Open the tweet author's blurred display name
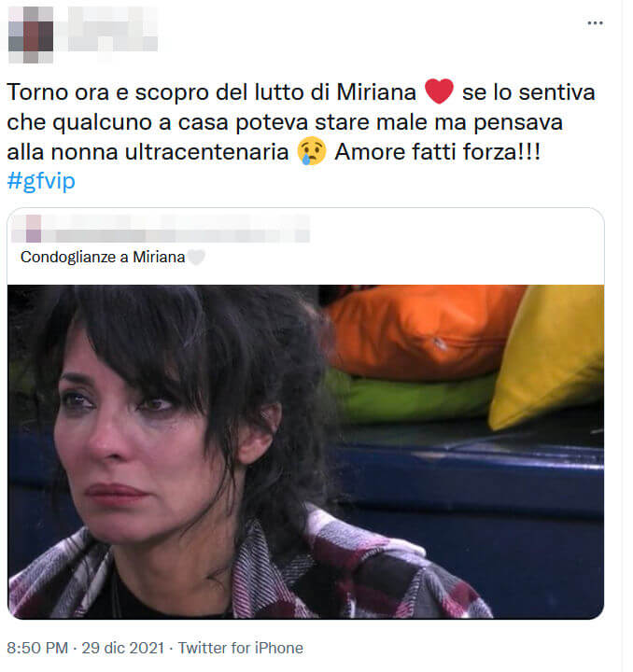Image resolution: width=633 pixels, height=672 pixels. click(112, 29)
